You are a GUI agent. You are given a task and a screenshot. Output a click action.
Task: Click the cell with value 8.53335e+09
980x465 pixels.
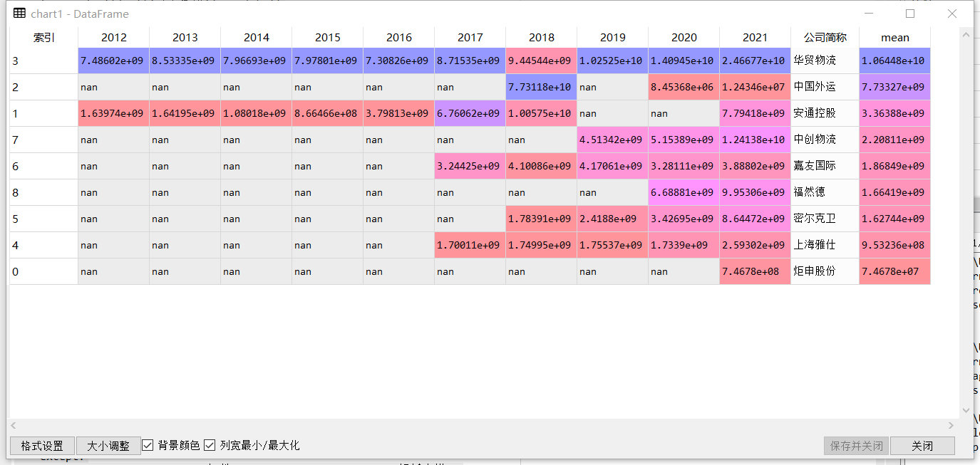tap(185, 61)
